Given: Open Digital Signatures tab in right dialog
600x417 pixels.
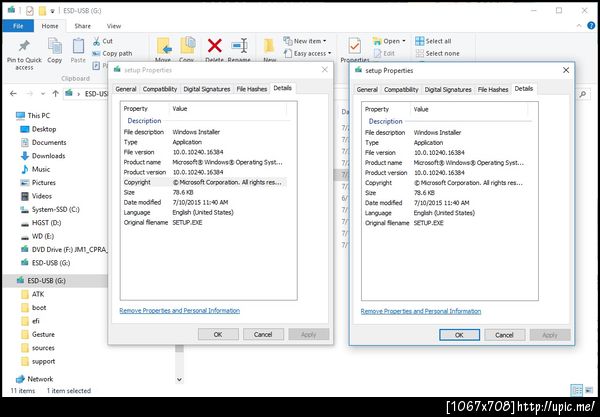Looking at the screenshot, I should 448,90.
